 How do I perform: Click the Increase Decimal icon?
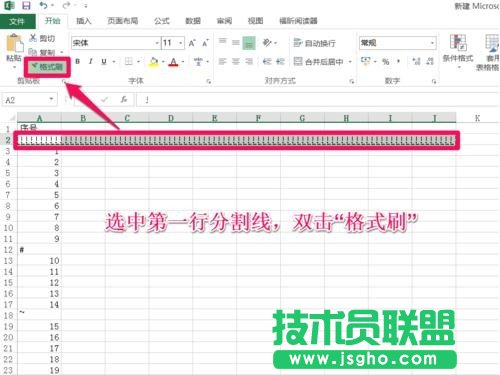coord(416,61)
